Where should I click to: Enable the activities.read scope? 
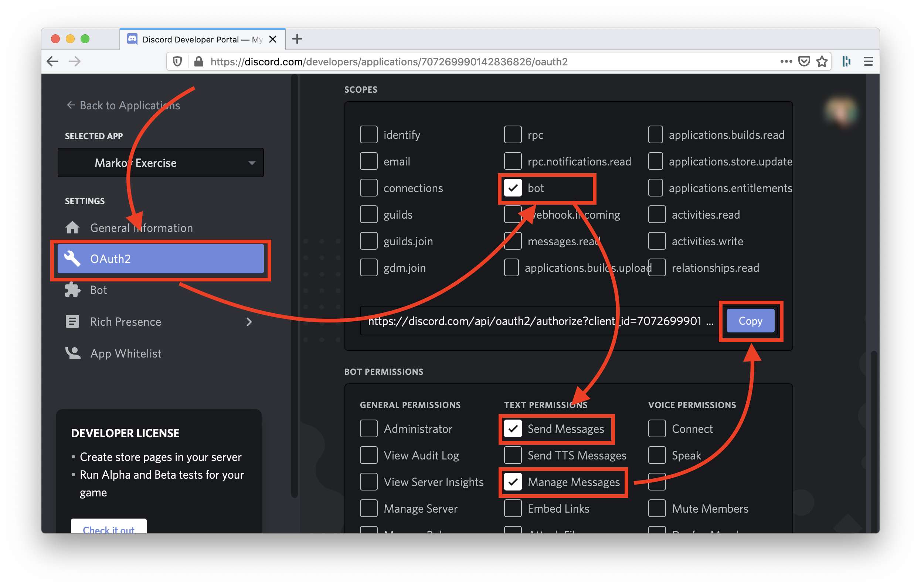pos(657,215)
